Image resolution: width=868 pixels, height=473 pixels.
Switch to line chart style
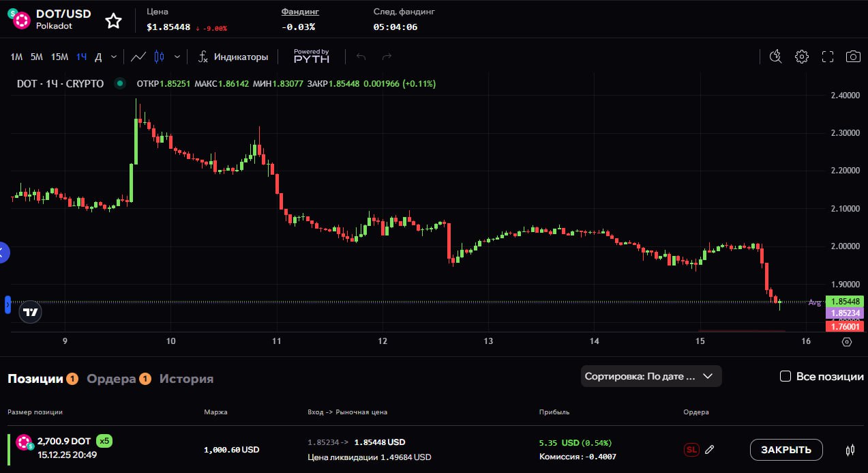click(138, 57)
